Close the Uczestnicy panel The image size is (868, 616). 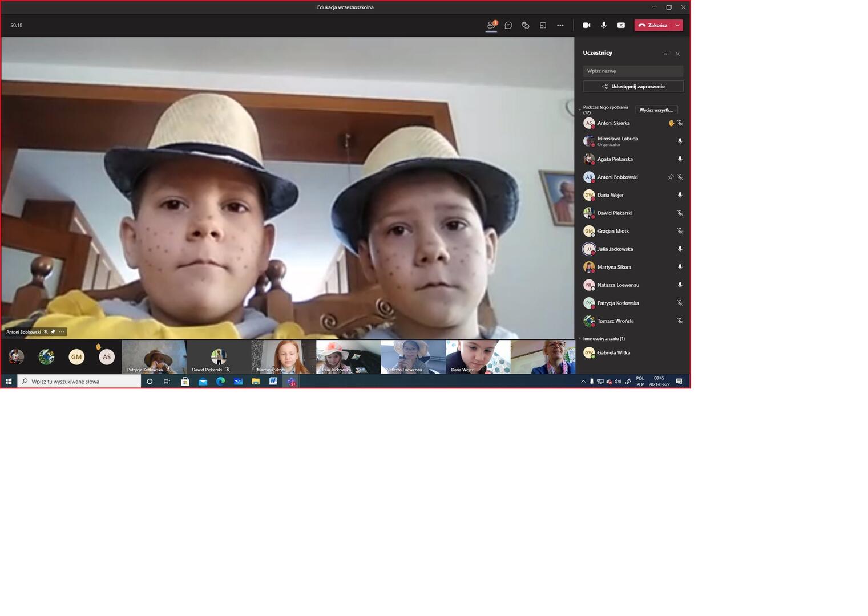click(677, 54)
